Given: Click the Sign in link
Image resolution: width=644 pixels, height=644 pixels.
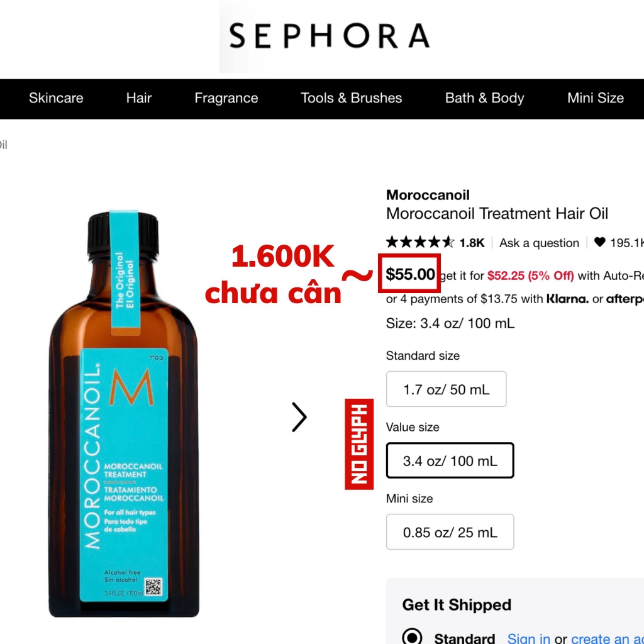Looking at the screenshot, I should tap(528, 638).
